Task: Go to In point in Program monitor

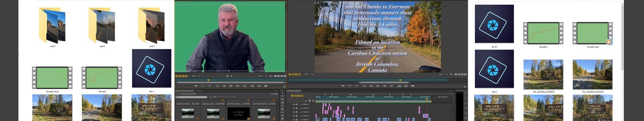Action: (x=365, y=86)
